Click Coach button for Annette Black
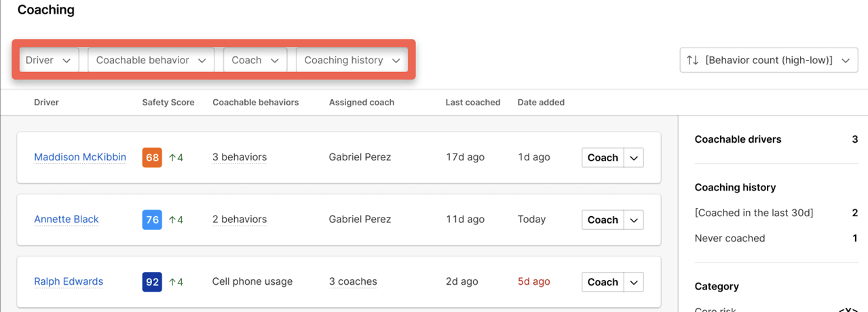868x312 pixels. point(602,220)
